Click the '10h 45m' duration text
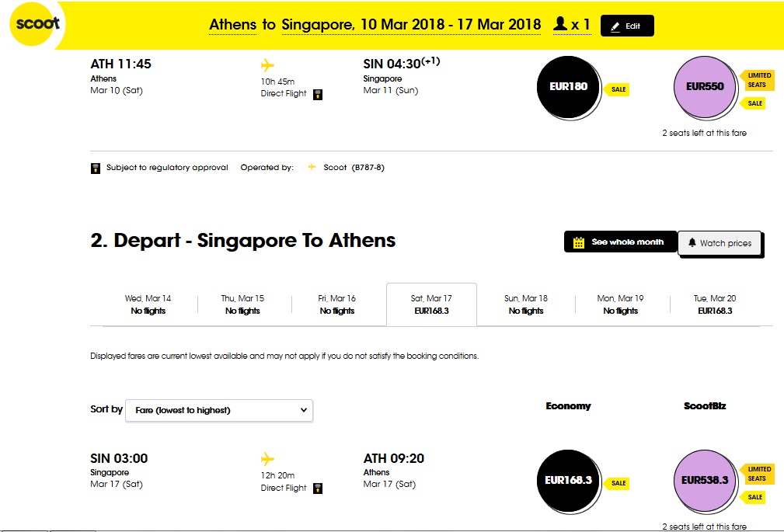 coord(277,82)
